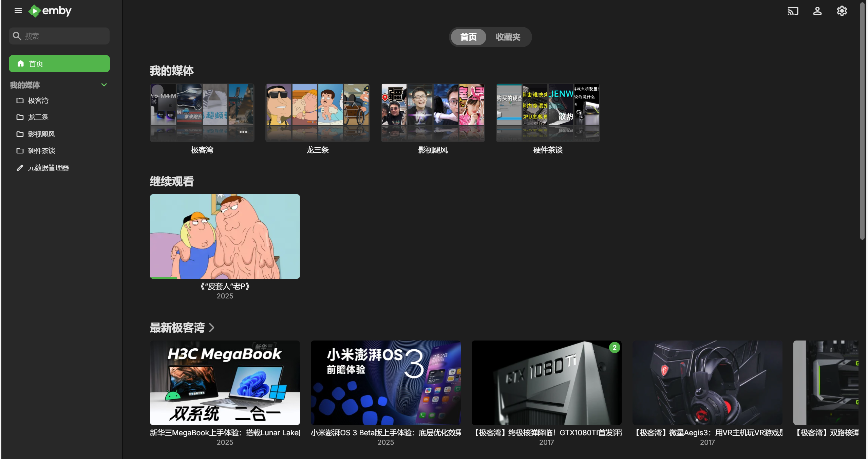
Task: Open the hamburger navigation menu
Action: click(x=18, y=11)
